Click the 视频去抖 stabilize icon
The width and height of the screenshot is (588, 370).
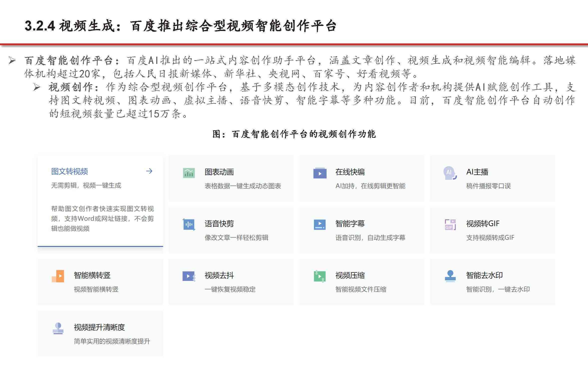pos(189,276)
